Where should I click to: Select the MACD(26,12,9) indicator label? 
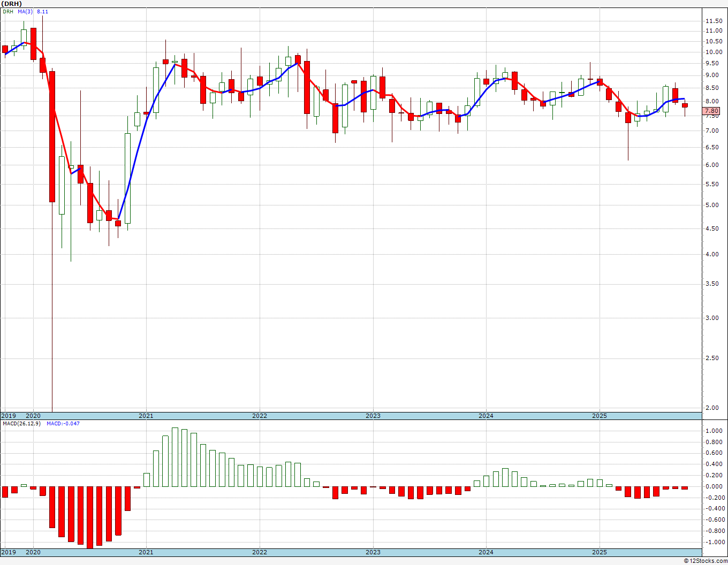(x=21, y=423)
